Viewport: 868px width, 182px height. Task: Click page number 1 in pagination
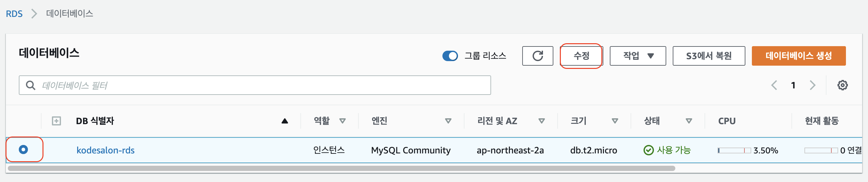793,85
